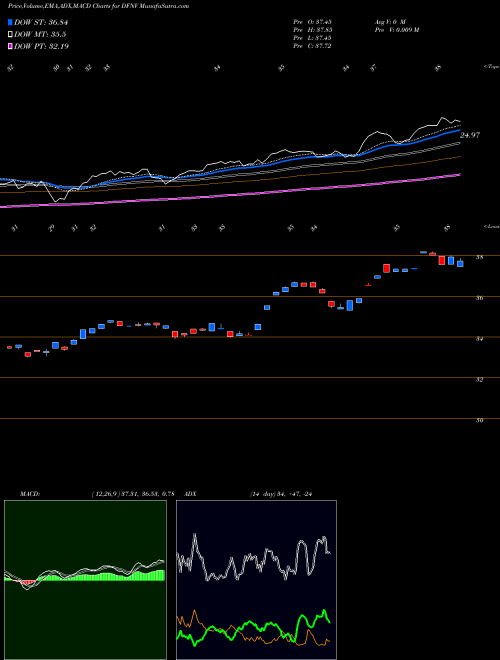
Task: Click the '<Lows' label
Action: point(491,226)
